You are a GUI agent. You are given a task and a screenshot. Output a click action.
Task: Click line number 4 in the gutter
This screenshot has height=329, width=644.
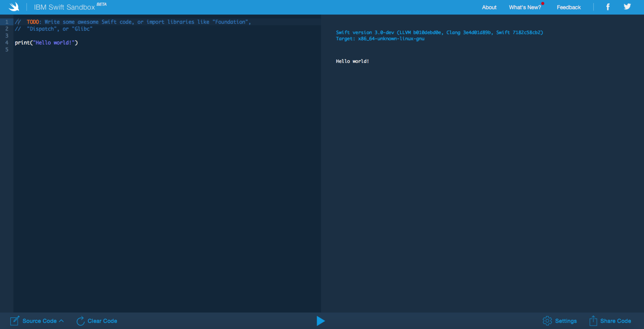click(7, 43)
